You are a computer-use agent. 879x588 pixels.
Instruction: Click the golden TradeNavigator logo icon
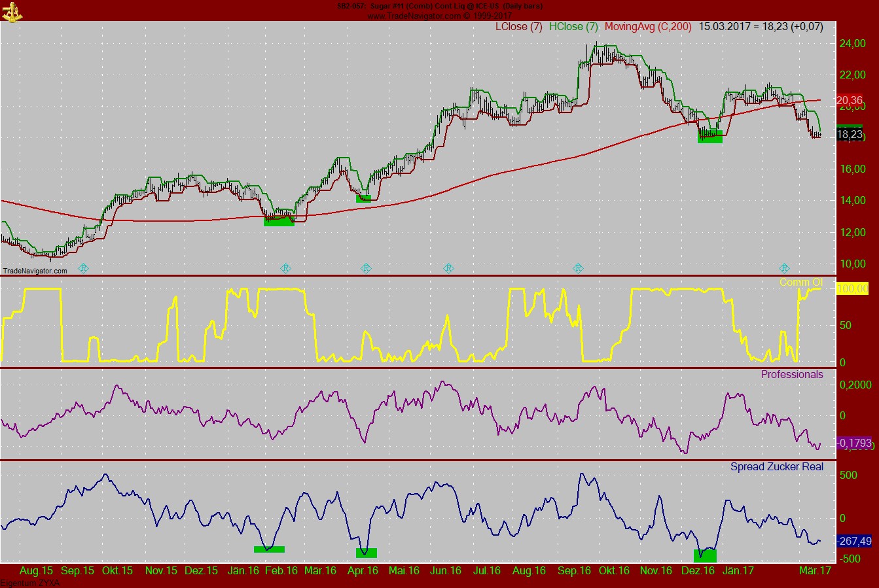pyautogui.click(x=11, y=10)
